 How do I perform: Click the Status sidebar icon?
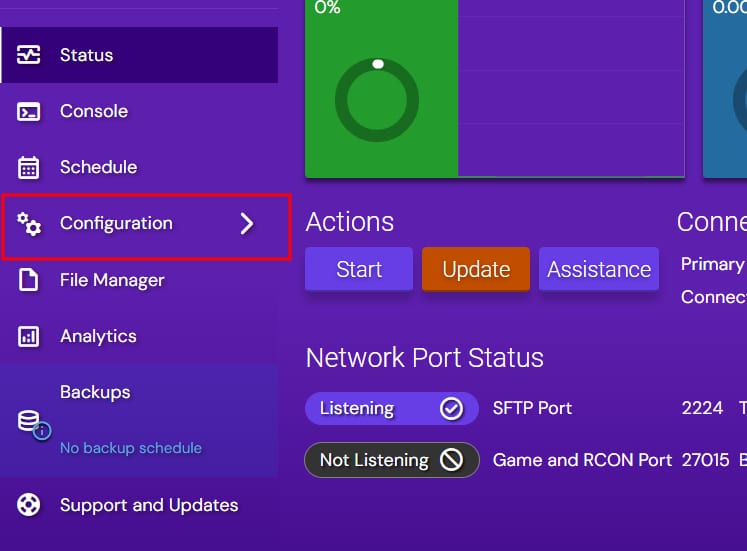pyautogui.click(x=29, y=55)
